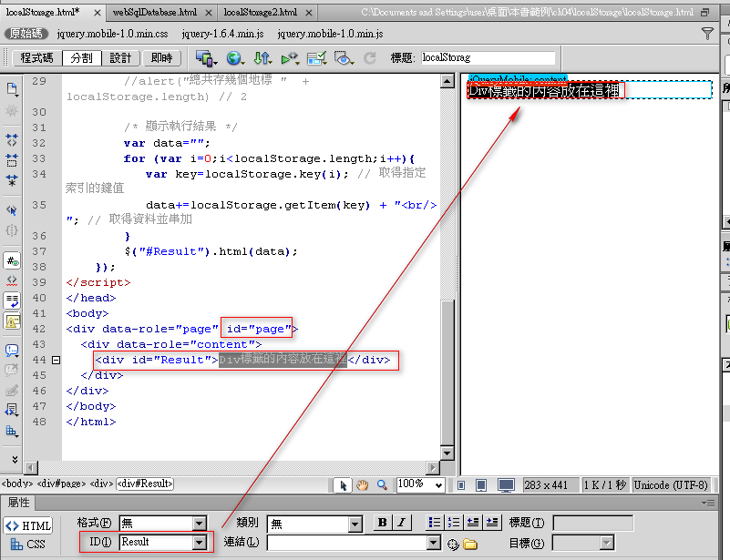The image size is (730, 560).
Task: Toggle 即時 live view
Action: click(x=161, y=58)
